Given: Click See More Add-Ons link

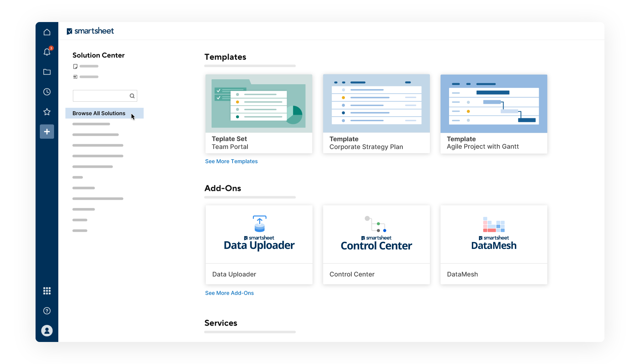Looking at the screenshot, I should tap(229, 293).
